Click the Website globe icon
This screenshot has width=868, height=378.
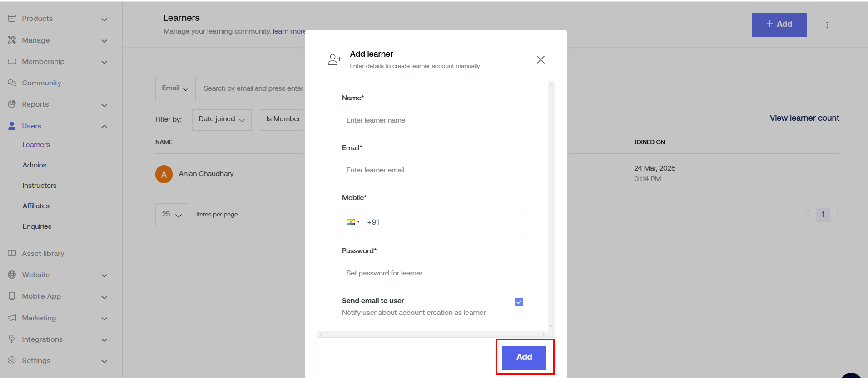(x=12, y=275)
